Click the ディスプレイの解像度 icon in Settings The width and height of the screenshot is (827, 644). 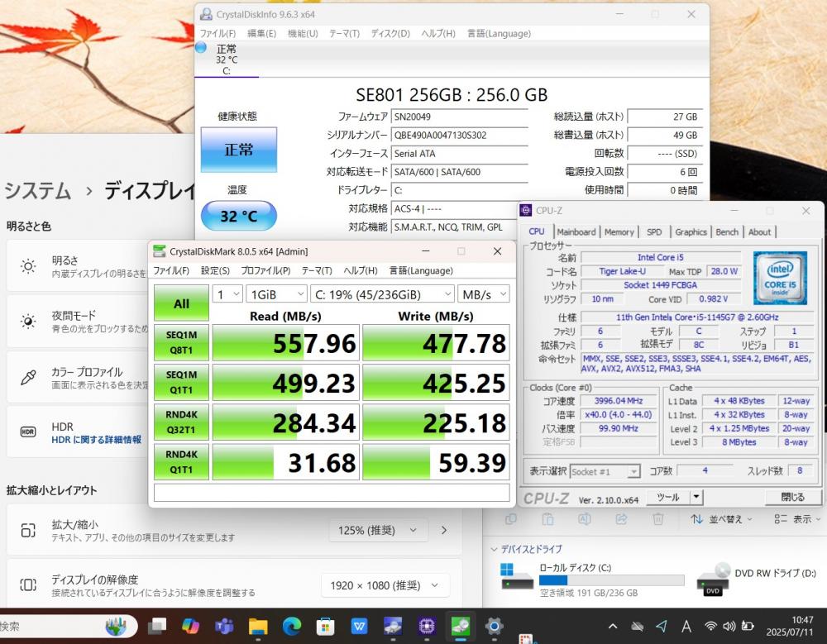[28, 585]
